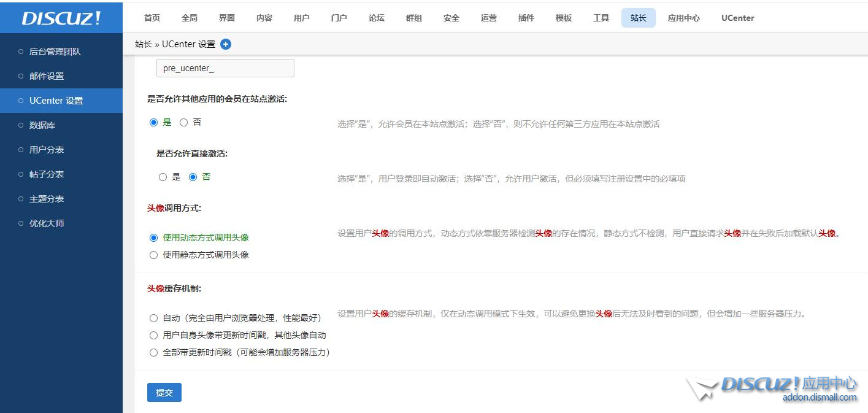
Task: Switch to the 站长 tab
Action: pos(638,18)
